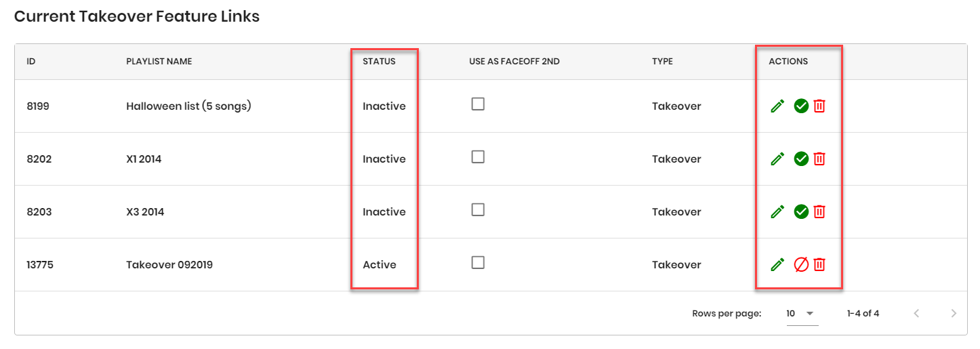Delete the Halloween list takeover
The image size is (980, 349).
[x=819, y=106]
